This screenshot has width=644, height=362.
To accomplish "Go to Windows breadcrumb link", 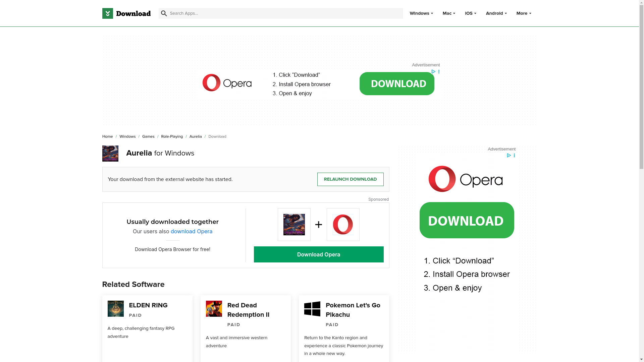I will (127, 136).
